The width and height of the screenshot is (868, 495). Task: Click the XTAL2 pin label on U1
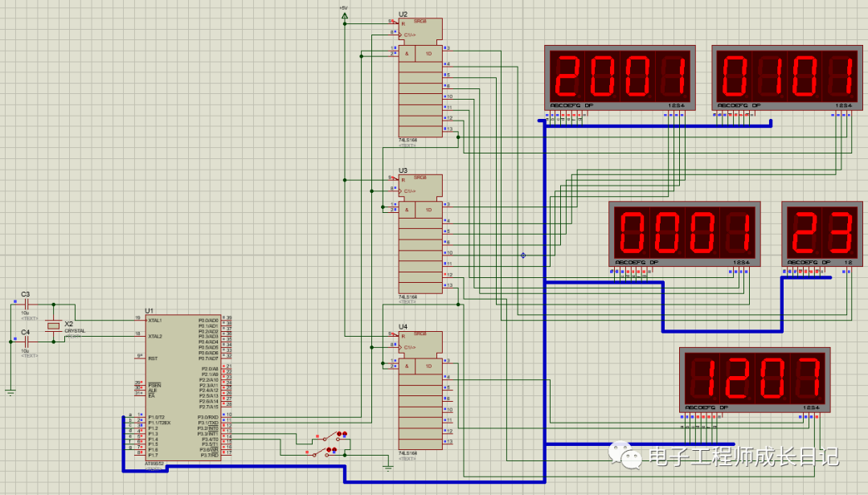pos(155,337)
